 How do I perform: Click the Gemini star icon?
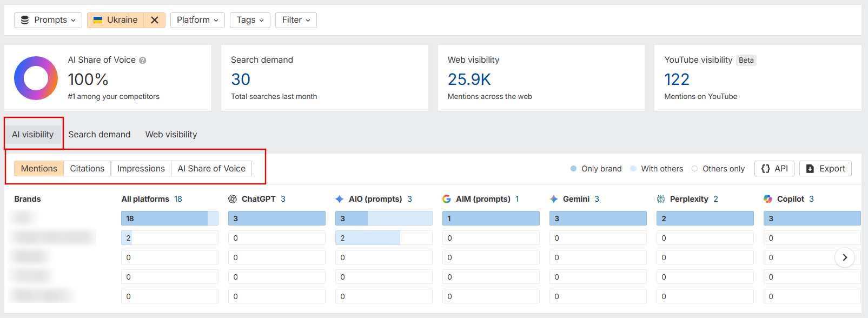(x=554, y=199)
